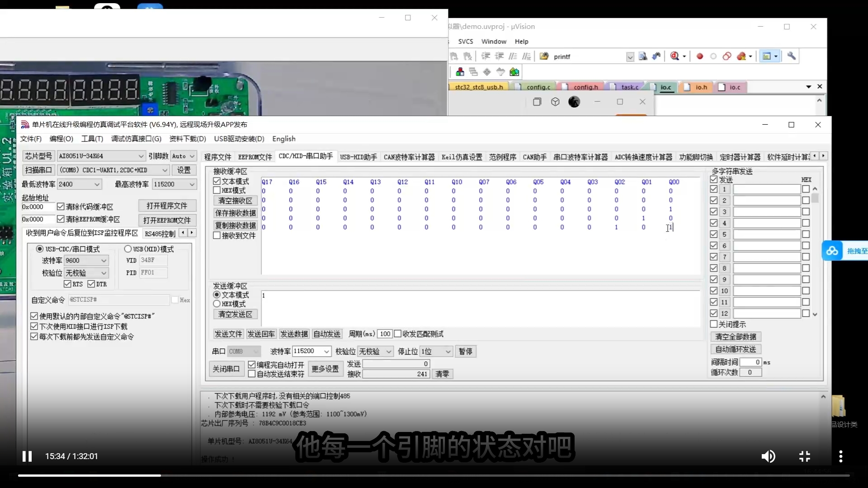Open the printf search dropdown in µVision

coord(630,56)
